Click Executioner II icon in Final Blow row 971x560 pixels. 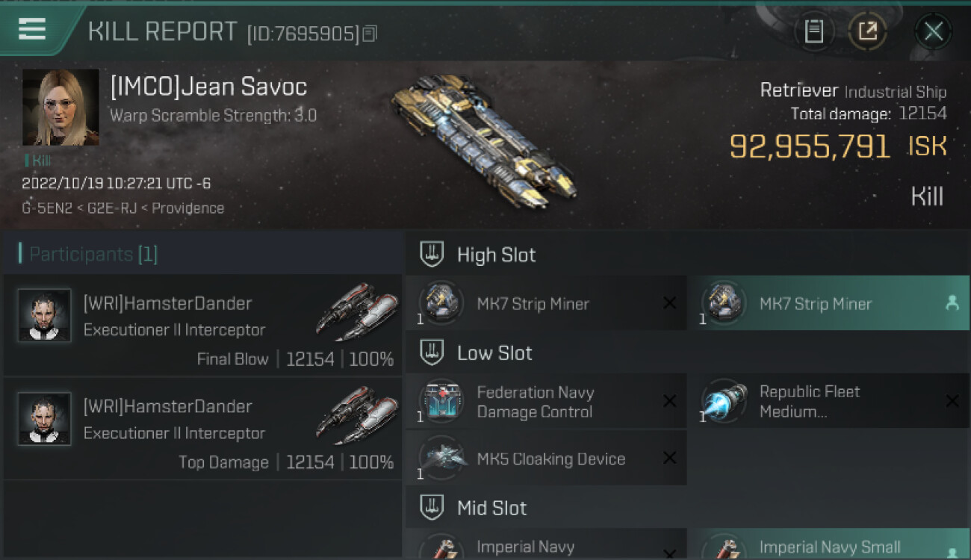(357, 311)
